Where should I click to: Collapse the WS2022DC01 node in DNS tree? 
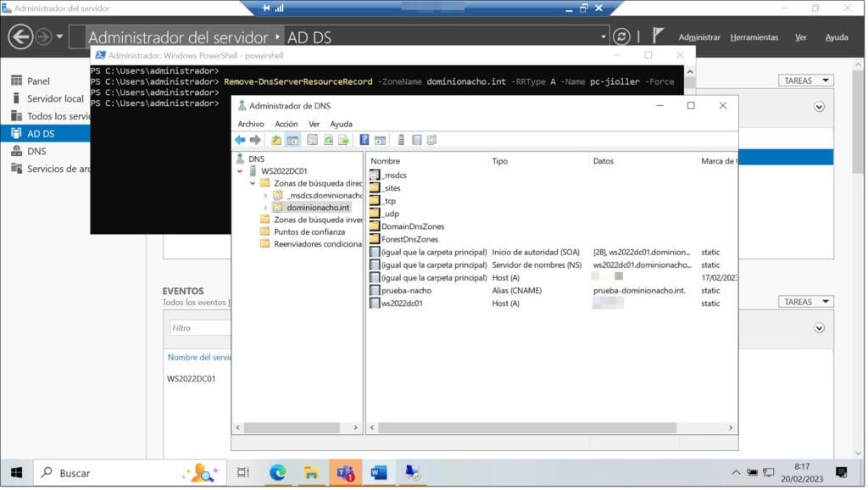point(240,171)
